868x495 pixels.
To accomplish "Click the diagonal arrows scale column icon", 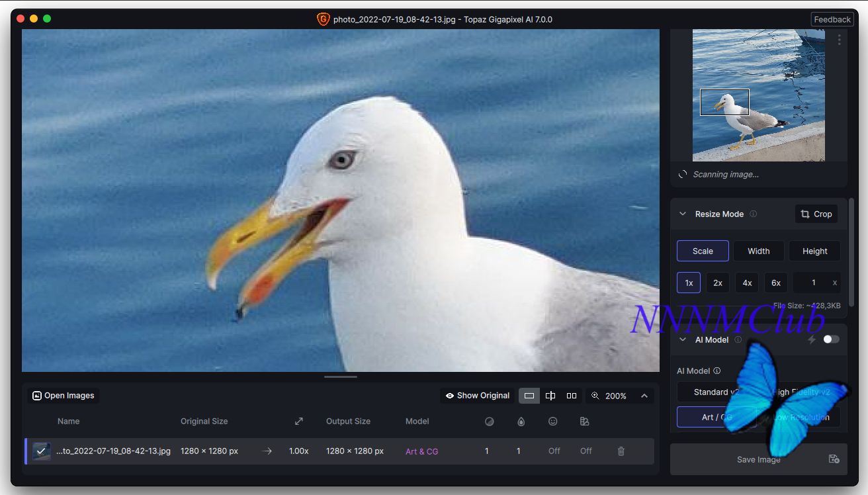I will point(299,422).
